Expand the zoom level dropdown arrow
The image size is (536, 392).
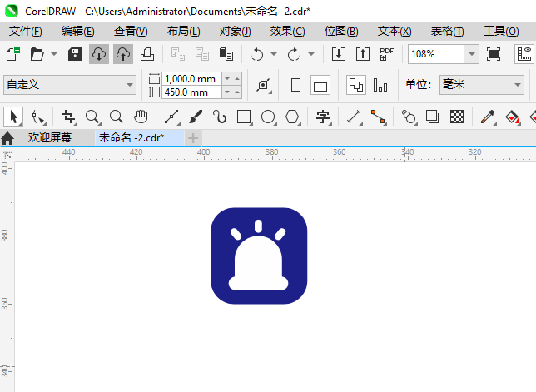coord(472,54)
